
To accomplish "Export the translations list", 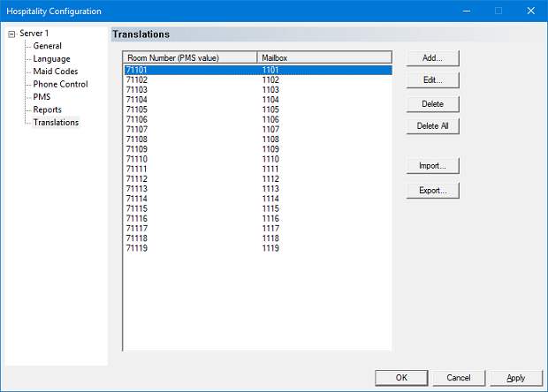I will [x=433, y=190].
